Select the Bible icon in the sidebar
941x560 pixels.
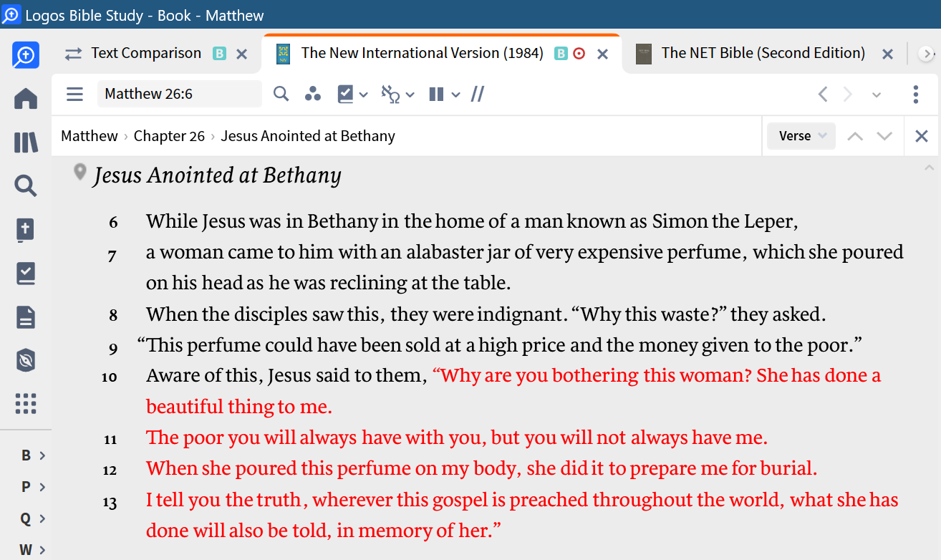(26, 229)
